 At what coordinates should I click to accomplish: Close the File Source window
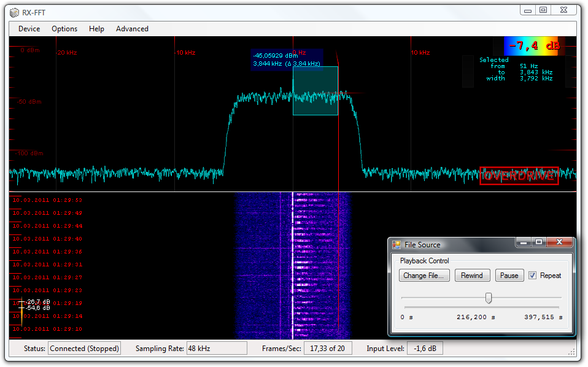click(560, 242)
